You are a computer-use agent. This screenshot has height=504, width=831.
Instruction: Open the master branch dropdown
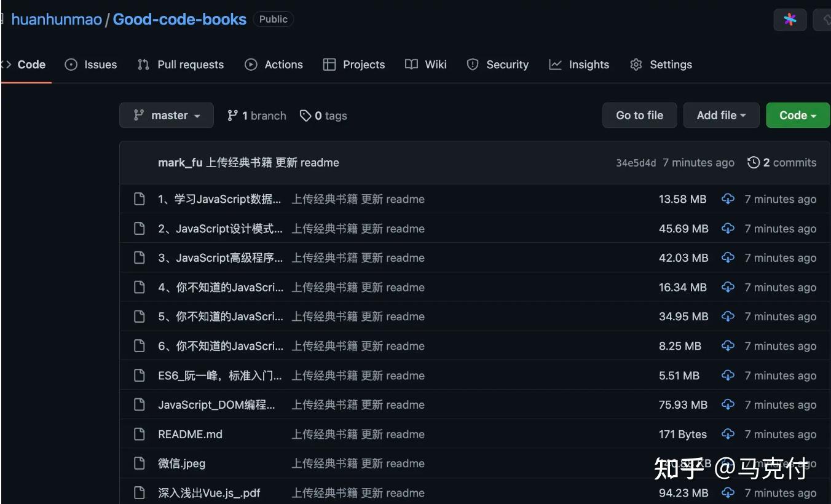166,115
